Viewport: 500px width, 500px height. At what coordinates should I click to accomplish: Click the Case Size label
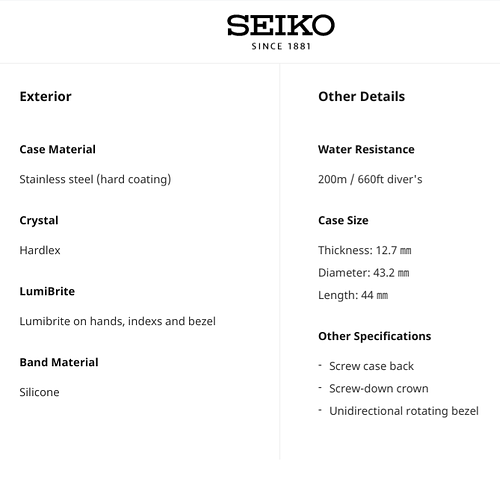pos(343,220)
